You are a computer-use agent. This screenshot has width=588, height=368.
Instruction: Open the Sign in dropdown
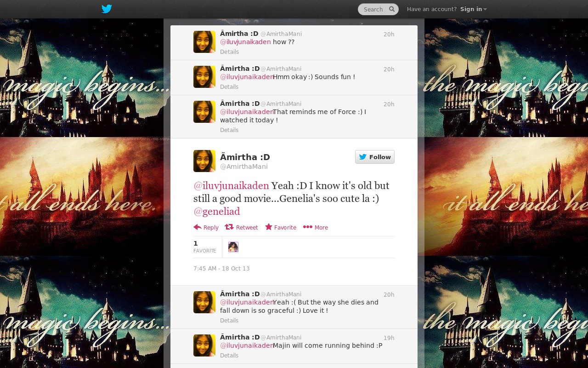[x=473, y=9]
